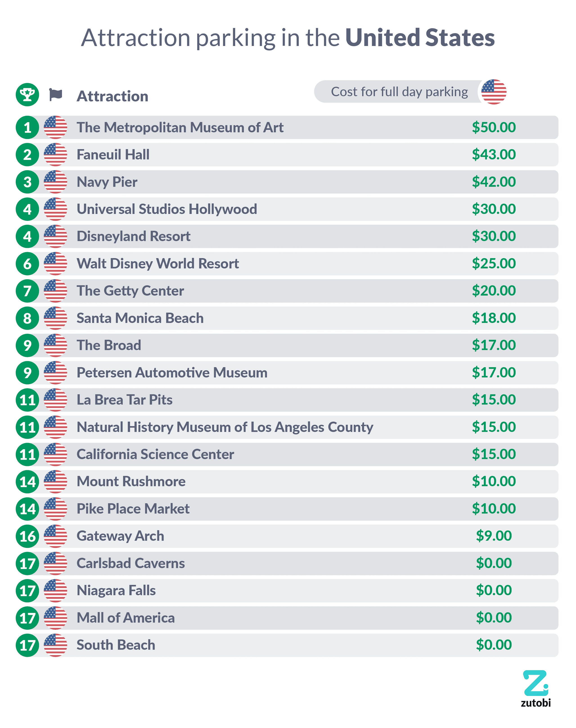576x728 pixels.
Task: Click the $9.00 Gateway Arch price
Action: [493, 536]
